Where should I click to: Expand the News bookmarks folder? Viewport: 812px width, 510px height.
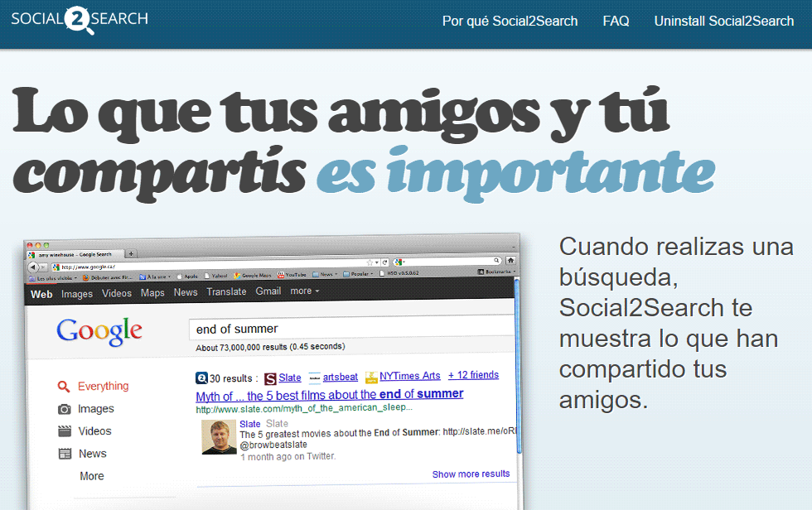coord(325,275)
